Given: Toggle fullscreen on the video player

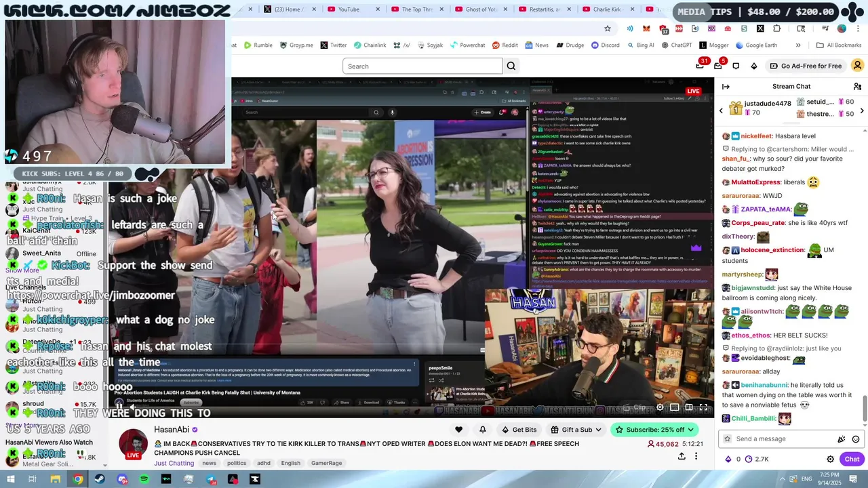Looking at the screenshot, I should 703,407.
